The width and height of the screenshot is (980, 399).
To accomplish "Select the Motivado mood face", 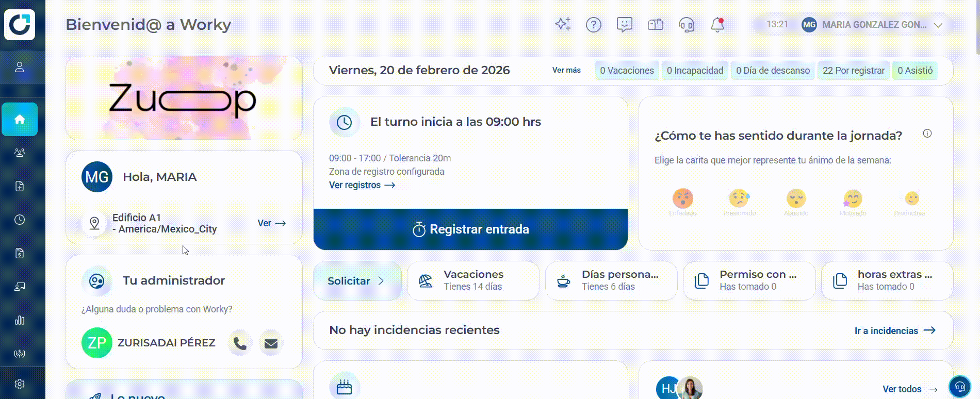I will [x=853, y=198].
